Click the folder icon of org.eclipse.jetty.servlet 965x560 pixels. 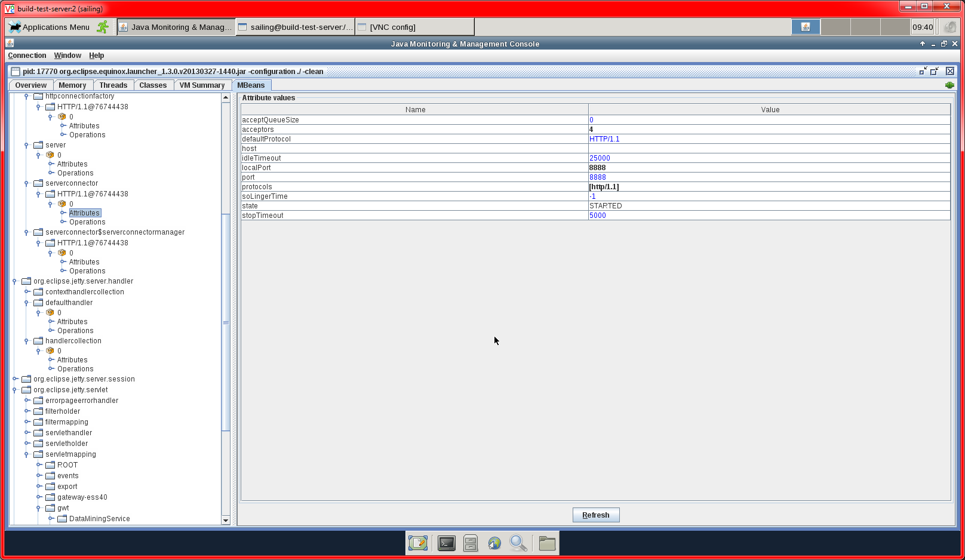[x=26, y=390]
